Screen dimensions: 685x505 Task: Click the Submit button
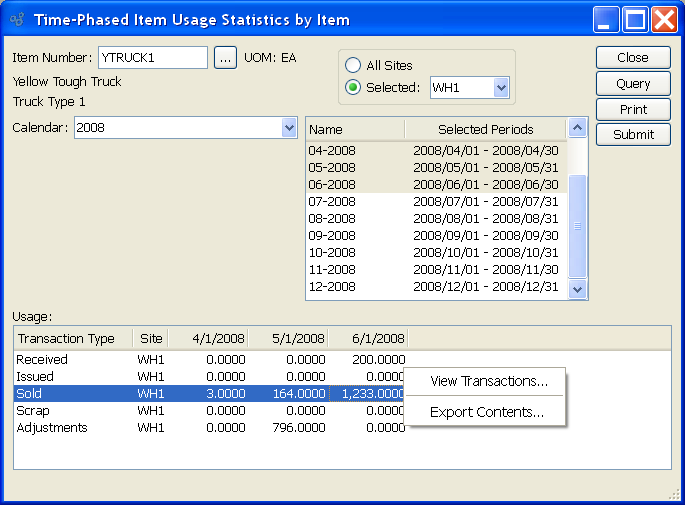tap(634, 135)
